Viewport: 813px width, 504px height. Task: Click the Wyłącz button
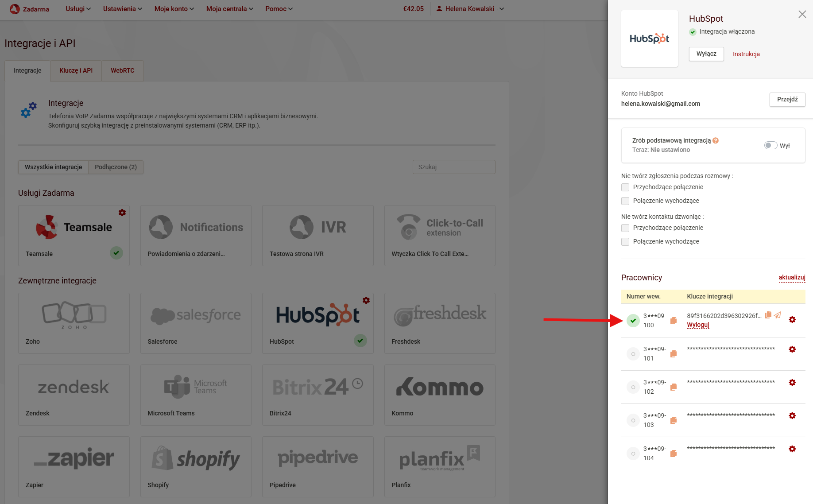(x=706, y=54)
